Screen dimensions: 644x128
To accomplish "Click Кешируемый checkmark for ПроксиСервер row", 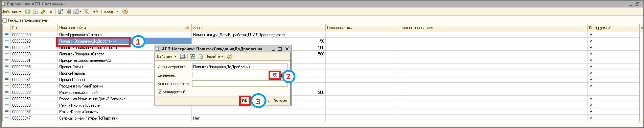I will (591, 79).
